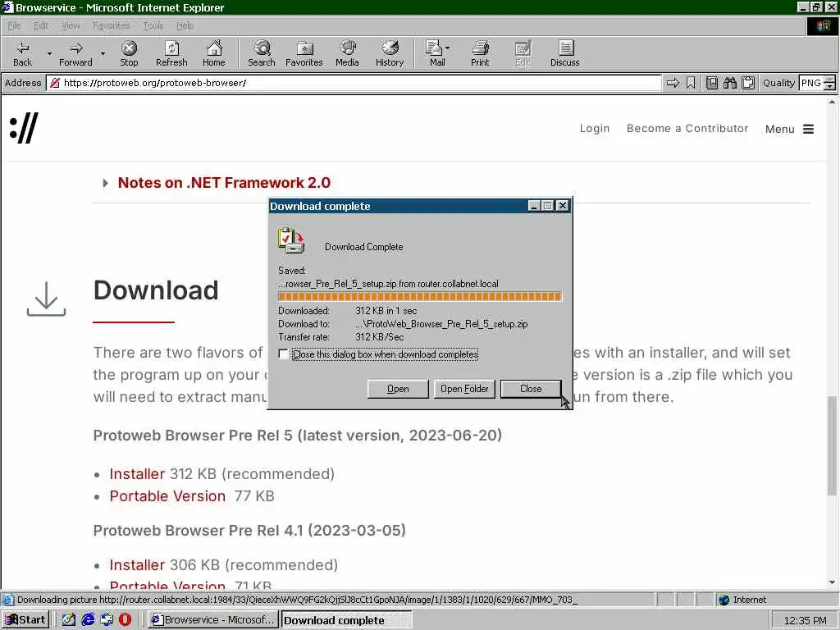Click the bookmark ribbon icon beside Go arrow
This screenshot has height=630, width=840.
coord(691,83)
